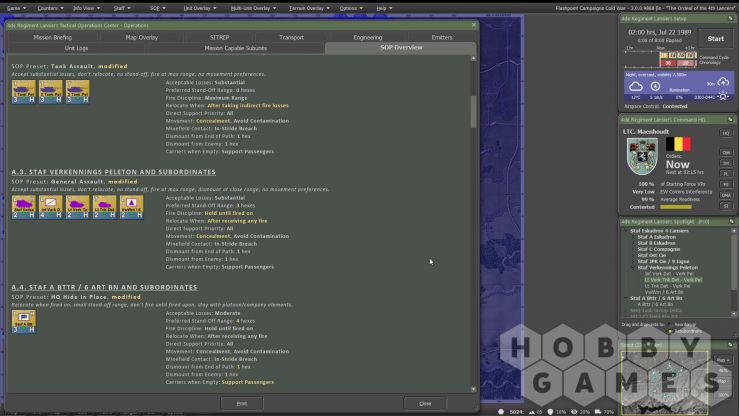Switch to the Mission Briefing tab

point(53,37)
